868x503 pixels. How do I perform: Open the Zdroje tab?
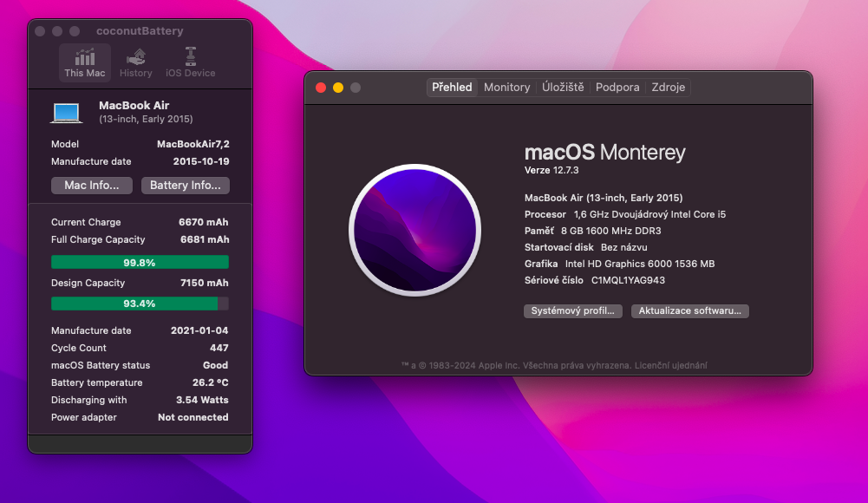pyautogui.click(x=669, y=88)
